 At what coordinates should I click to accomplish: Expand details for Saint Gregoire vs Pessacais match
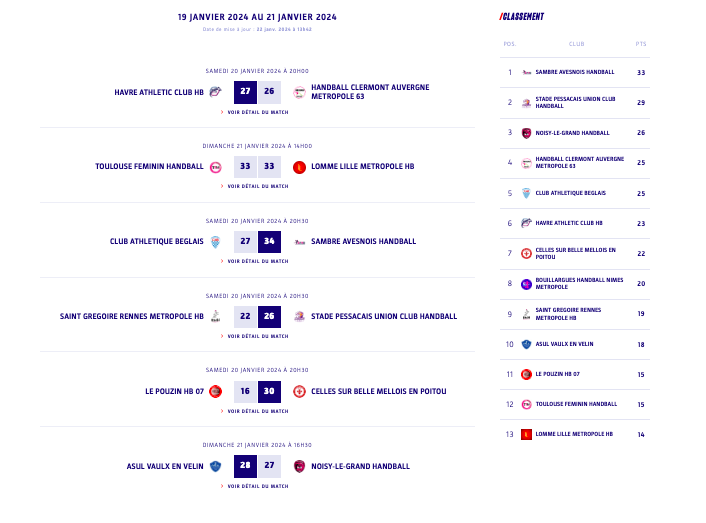coord(257,336)
